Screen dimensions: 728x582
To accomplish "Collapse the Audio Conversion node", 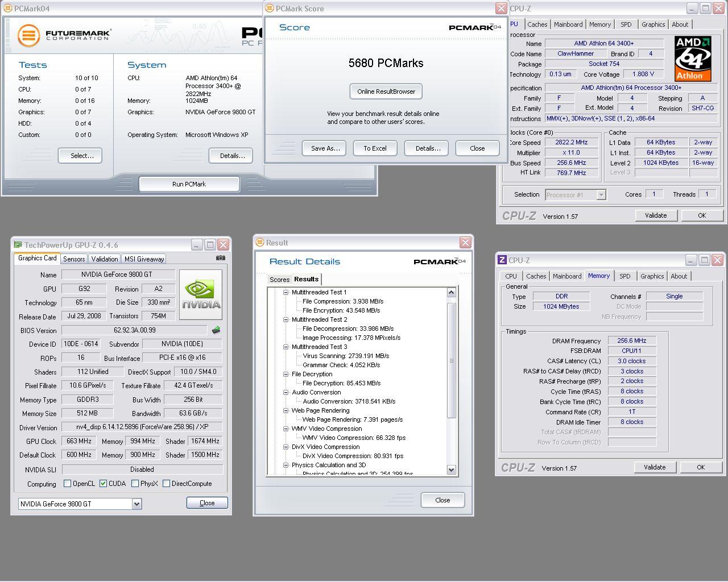I will pos(286,393).
